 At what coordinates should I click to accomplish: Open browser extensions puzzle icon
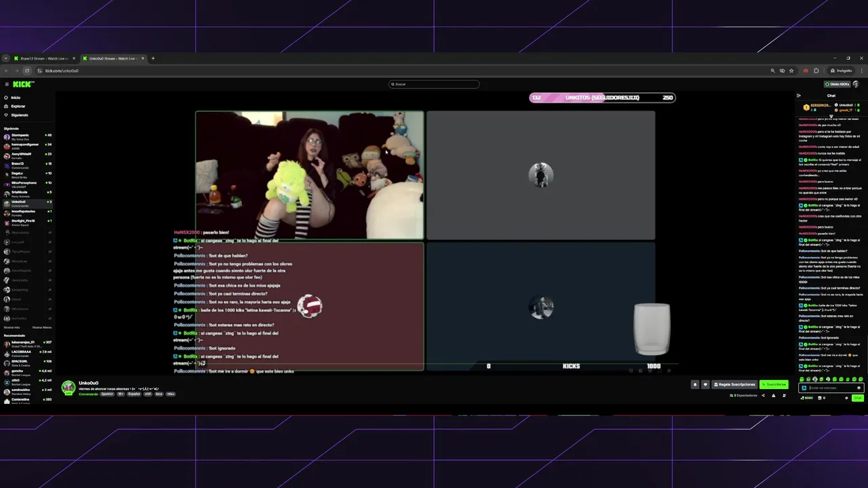click(816, 70)
